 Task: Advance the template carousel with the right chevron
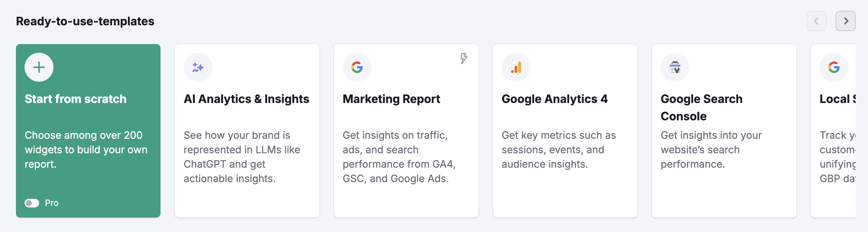[845, 21]
